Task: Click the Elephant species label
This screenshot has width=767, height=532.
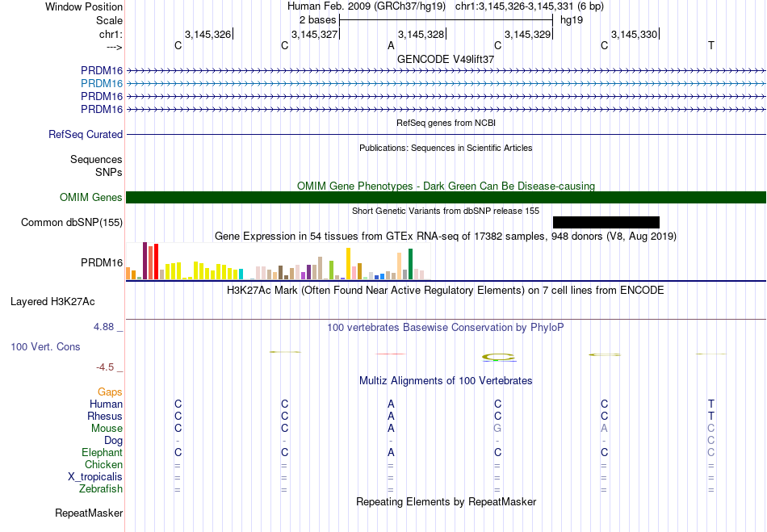Action: point(103,452)
